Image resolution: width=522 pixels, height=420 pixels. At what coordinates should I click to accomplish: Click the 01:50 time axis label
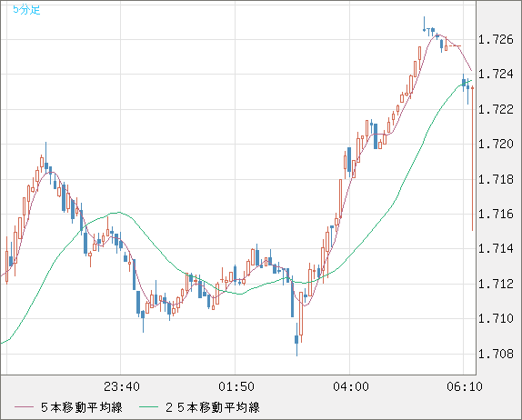[236, 386]
